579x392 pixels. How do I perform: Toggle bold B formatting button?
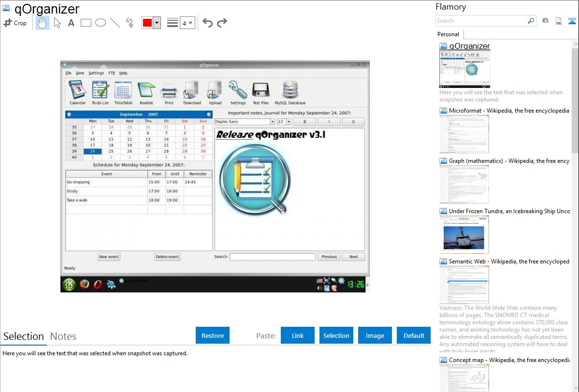(304, 121)
